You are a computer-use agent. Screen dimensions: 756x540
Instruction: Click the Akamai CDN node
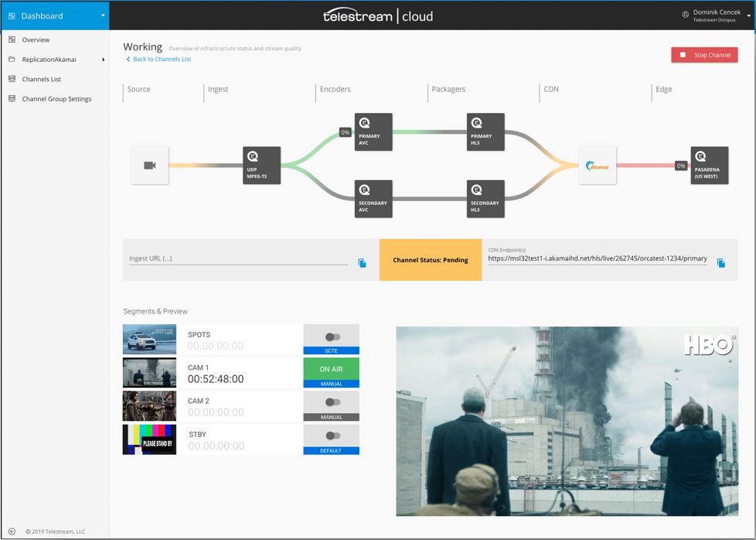tap(598, 166)
